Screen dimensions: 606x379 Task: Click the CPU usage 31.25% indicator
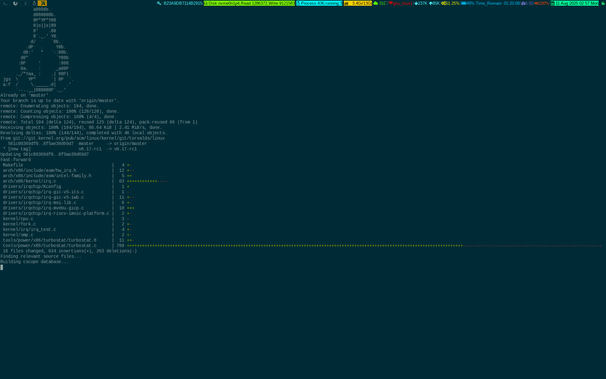451,3
